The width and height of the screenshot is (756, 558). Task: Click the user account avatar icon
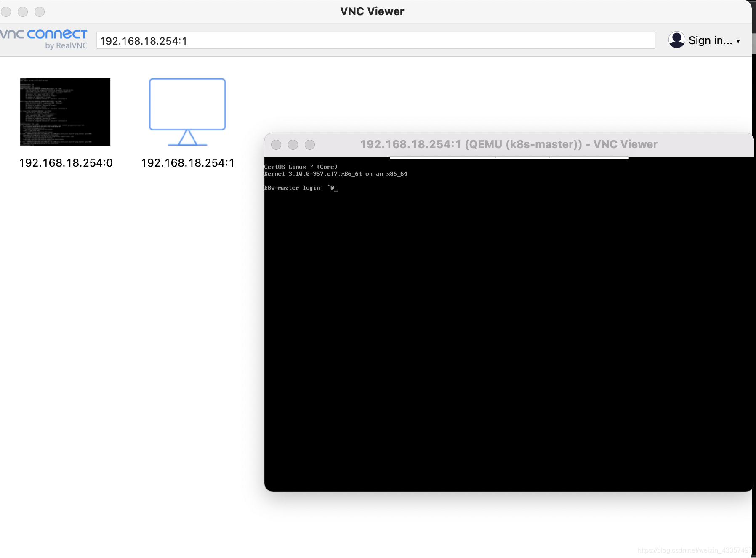point(676,40)
